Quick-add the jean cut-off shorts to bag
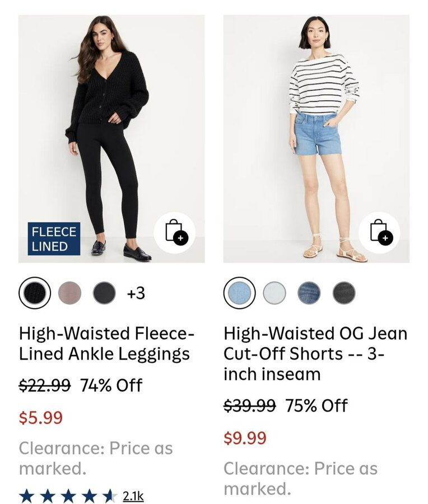Viewport: 428px width, 504px height. pyautogui.click(x=379, y=232)
